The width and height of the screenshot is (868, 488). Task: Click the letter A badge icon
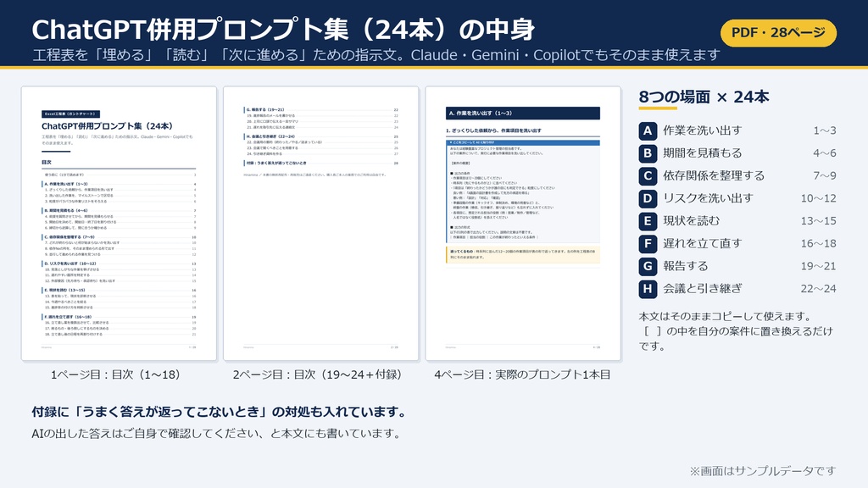[648, 131]
